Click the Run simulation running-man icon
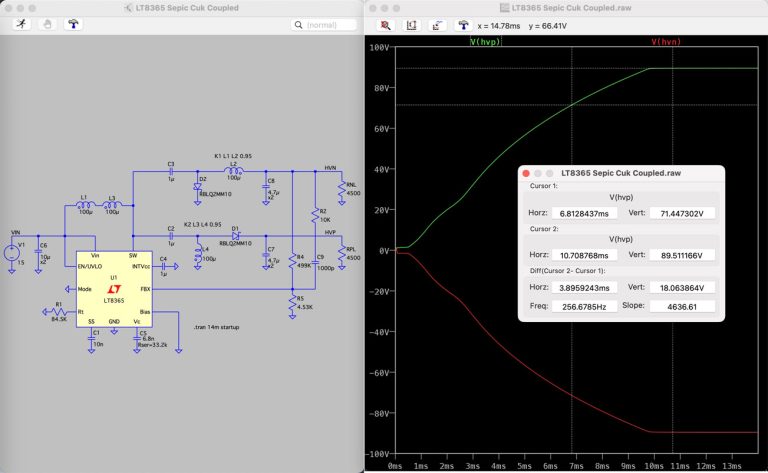The width and height of the screenshot is (768, 473). (x=22, y=24)
